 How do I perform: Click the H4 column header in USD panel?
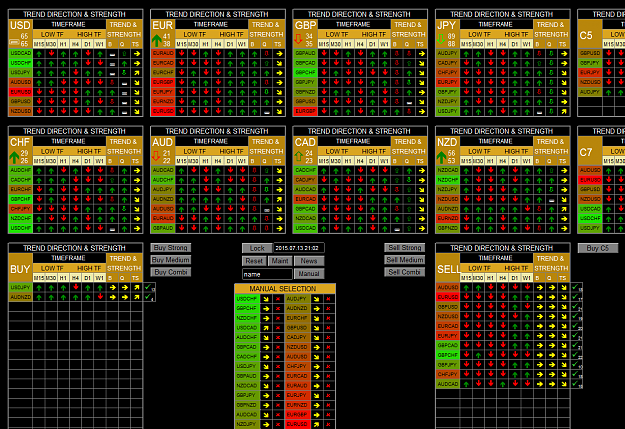pyautogui.click(x=76, y=44)
